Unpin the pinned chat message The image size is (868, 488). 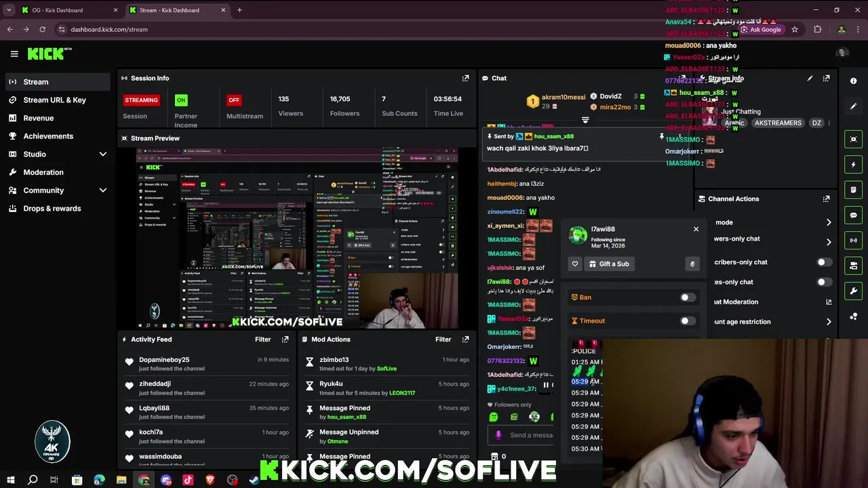click(662, 136)
